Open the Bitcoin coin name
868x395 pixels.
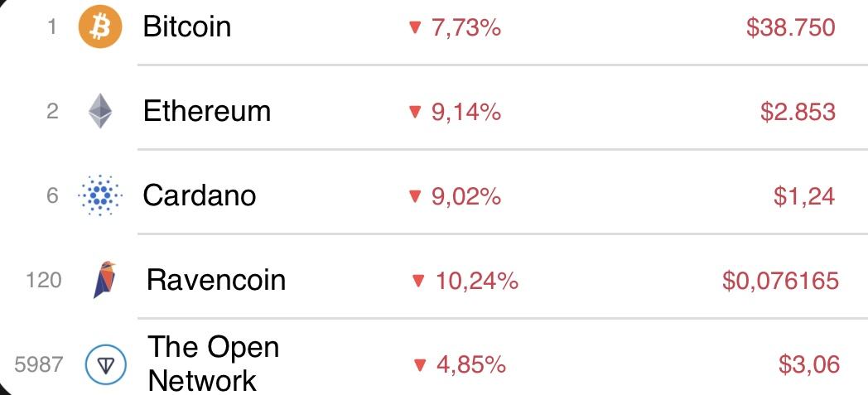tap(186, 27)
